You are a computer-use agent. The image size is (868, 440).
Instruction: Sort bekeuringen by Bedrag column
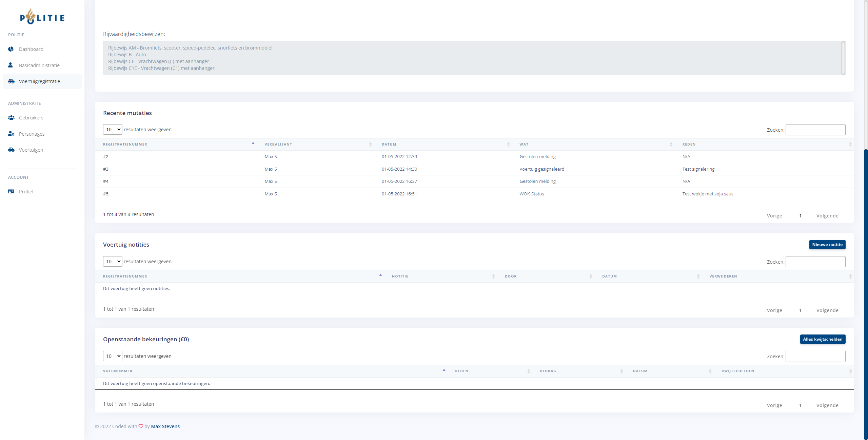tap(548, 371)
